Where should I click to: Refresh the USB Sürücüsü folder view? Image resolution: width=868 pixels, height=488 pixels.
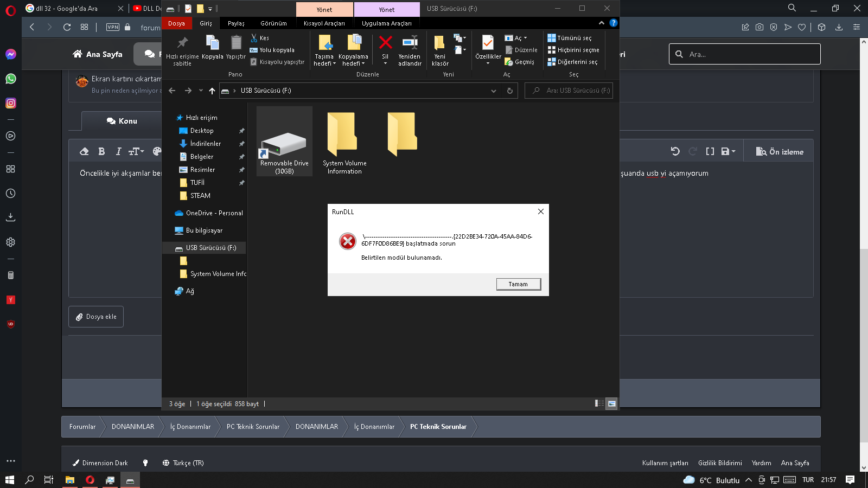[509, 91]
